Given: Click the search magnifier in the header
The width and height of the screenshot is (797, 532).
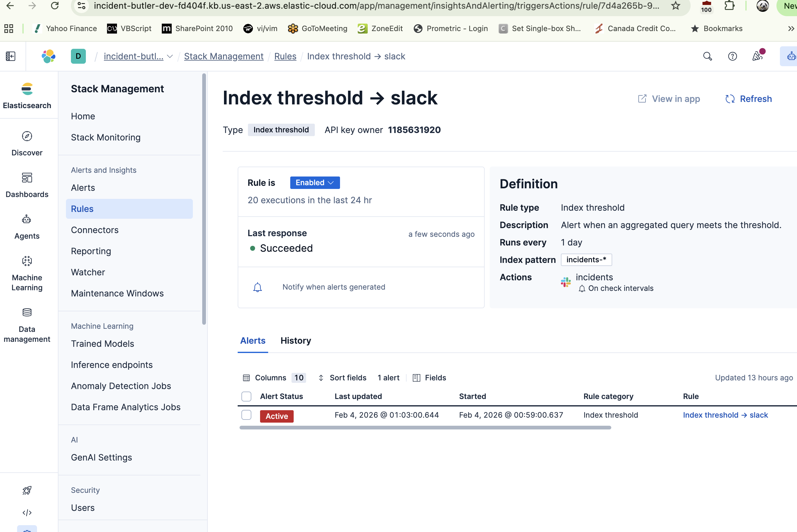Looking at the screenshot, I should tap(707, 56).
